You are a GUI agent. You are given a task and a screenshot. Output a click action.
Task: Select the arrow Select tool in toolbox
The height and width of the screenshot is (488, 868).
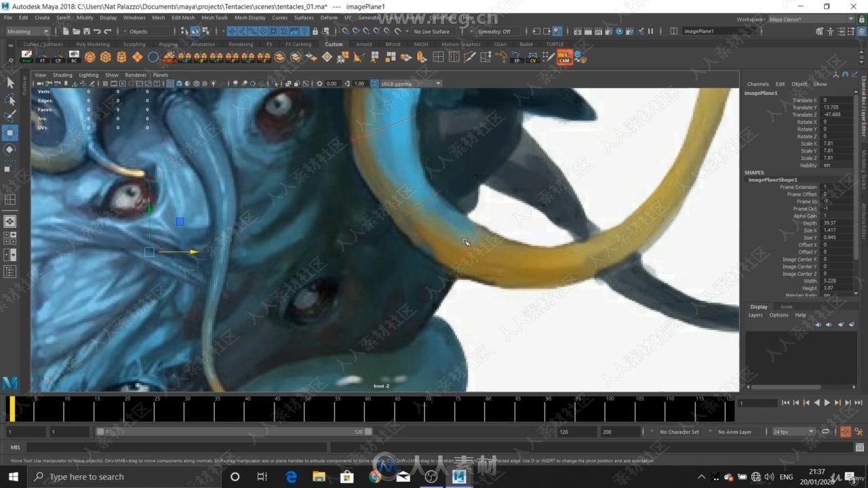tap(10, 83)
